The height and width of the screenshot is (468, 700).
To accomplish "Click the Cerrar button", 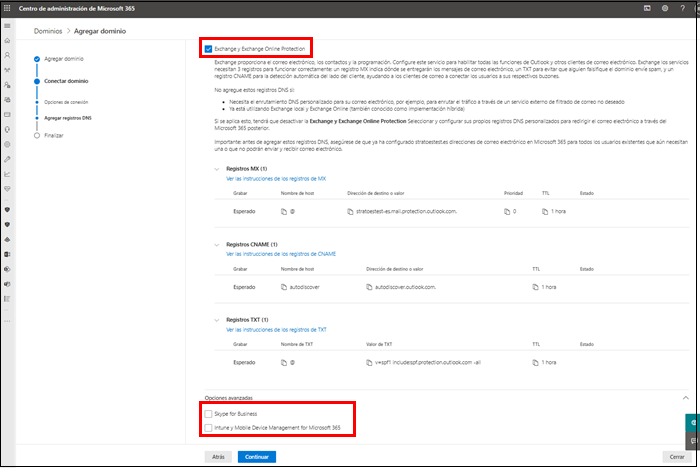I will point(677,457).
